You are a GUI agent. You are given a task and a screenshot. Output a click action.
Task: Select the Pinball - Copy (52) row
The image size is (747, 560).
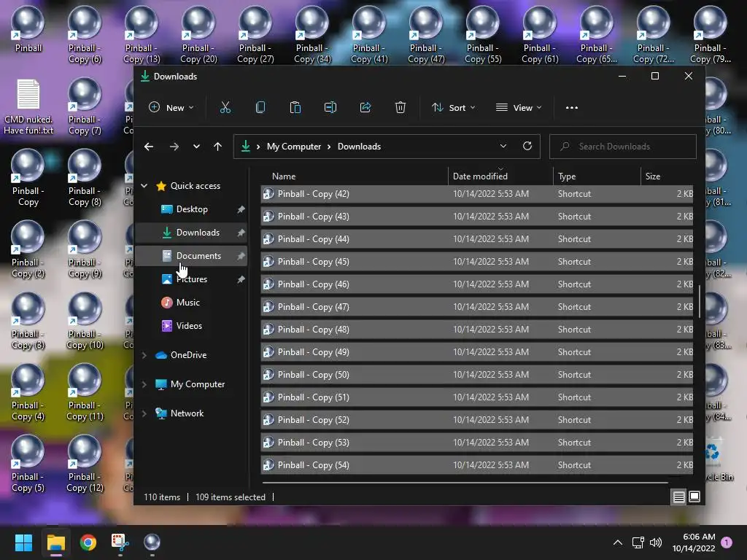click(477, 420)
